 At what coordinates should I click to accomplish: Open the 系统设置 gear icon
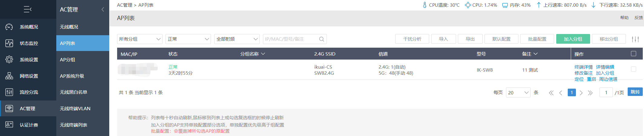coord(9,59)
